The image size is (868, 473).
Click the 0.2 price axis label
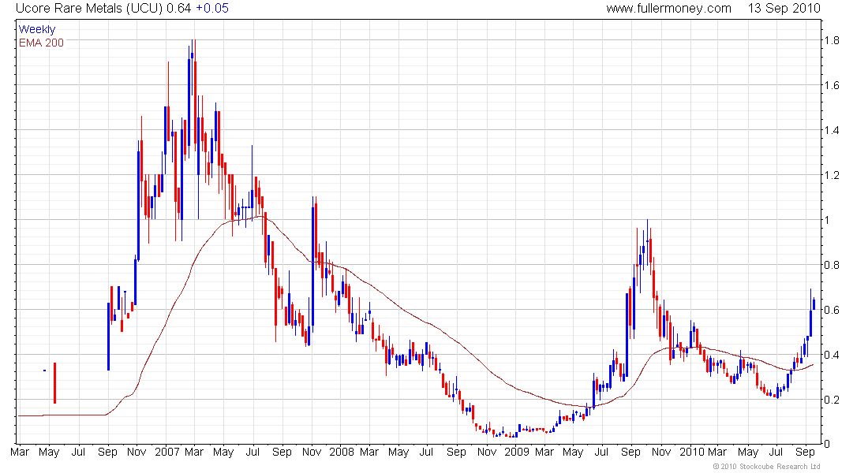[x=832, y=400]
